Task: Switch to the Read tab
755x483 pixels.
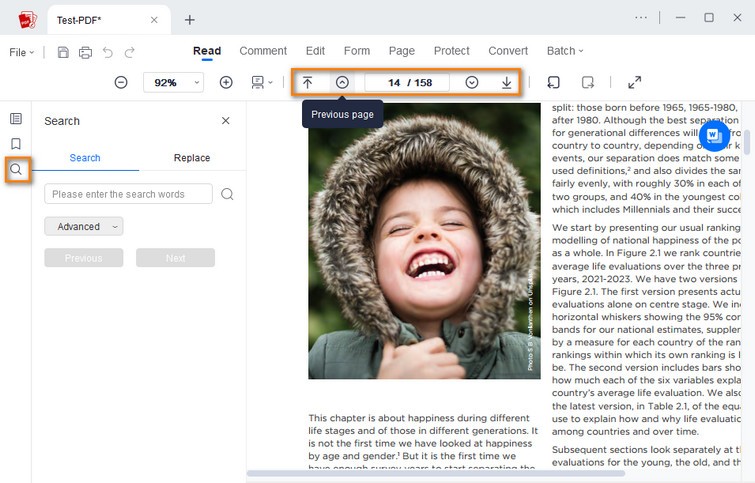Action: pos(207,51)
